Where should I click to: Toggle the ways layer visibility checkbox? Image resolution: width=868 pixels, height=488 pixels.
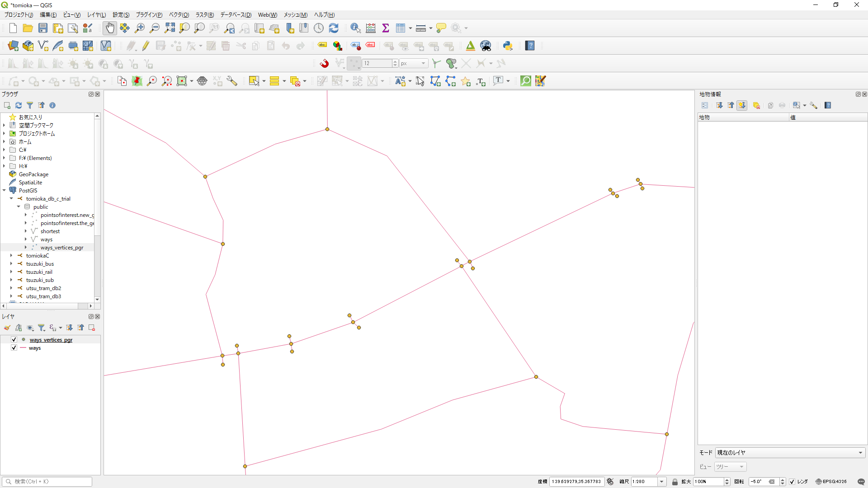(14, 348)
